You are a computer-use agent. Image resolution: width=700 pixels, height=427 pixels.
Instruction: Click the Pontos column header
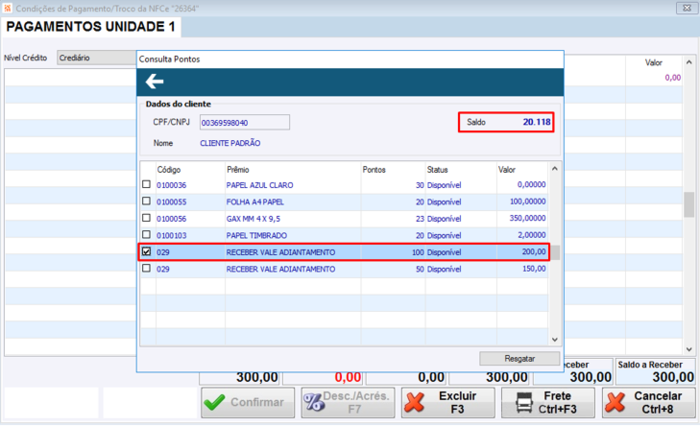(x=374, y=170)
